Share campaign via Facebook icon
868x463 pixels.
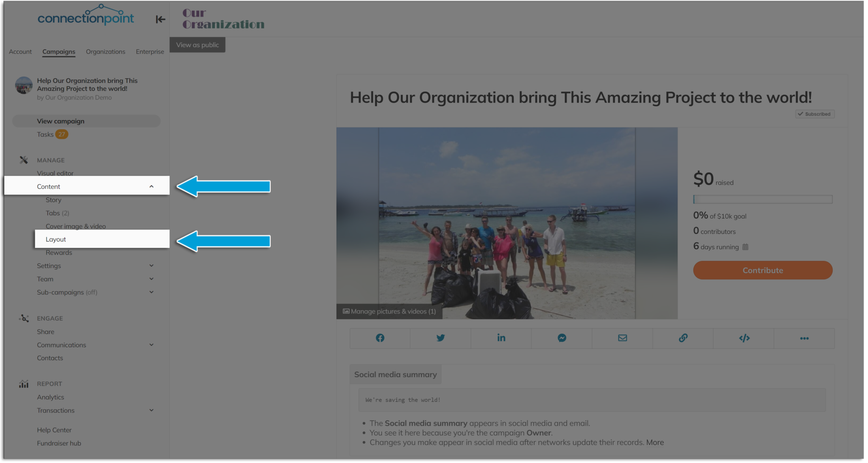pos(380,338)
